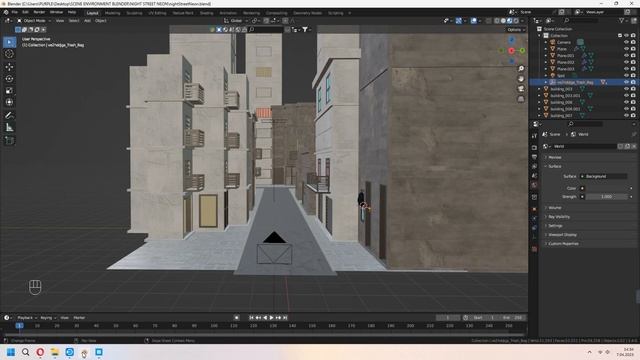
Task: Switch to the Modeling workspace tab
Action: tap(113, 13)
